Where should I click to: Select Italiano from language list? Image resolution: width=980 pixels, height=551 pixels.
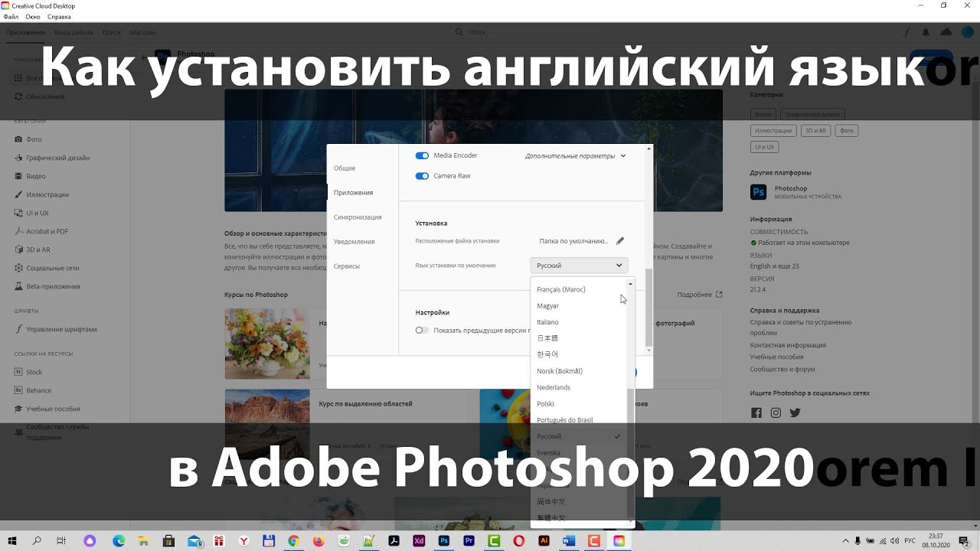548,322
